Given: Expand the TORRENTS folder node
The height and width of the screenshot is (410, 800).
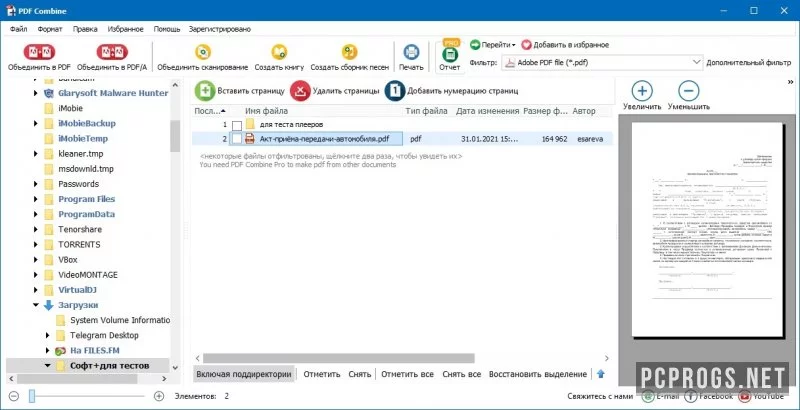Looking at the screenshot, I should click(x=35, y=244).
